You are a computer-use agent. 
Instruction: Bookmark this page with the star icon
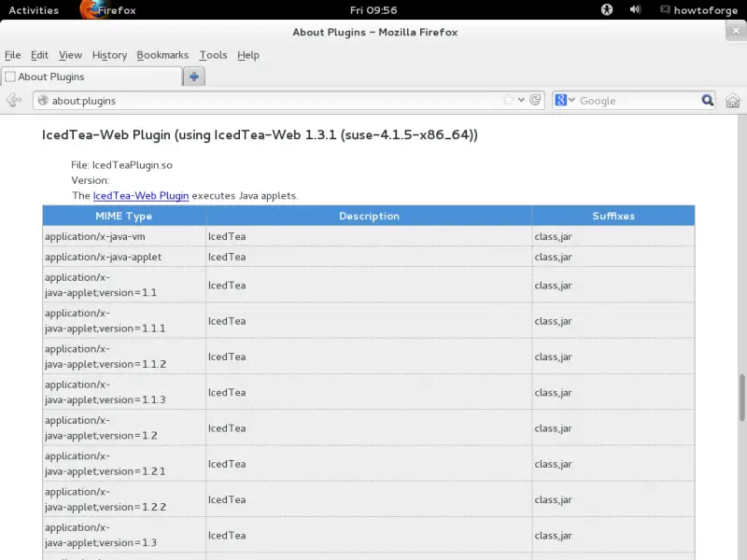click(508, 100)
